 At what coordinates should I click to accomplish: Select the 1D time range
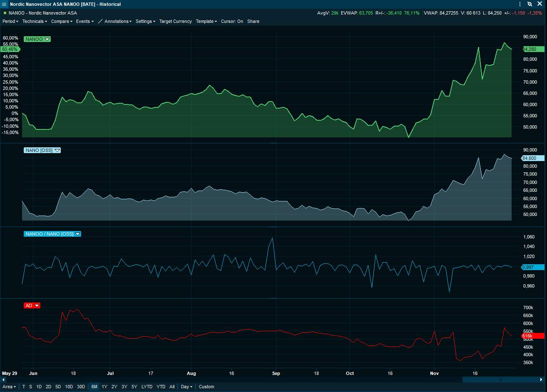(39, 387)
